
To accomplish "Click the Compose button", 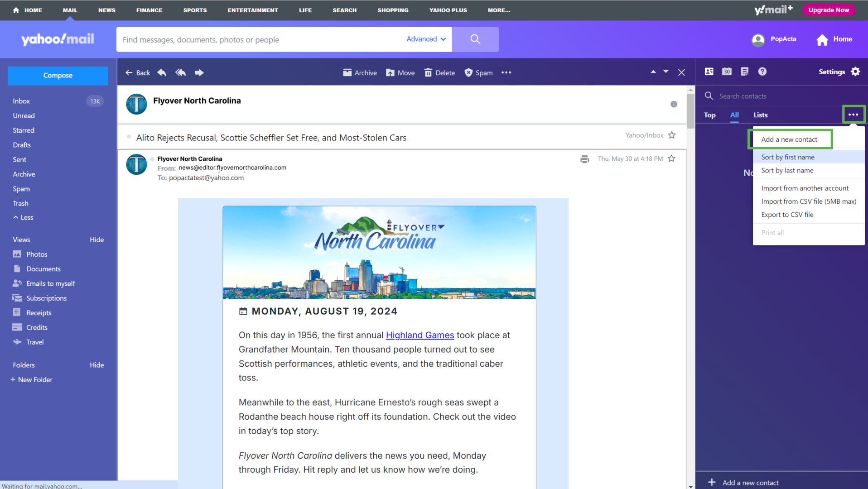I will coord(58,76).
